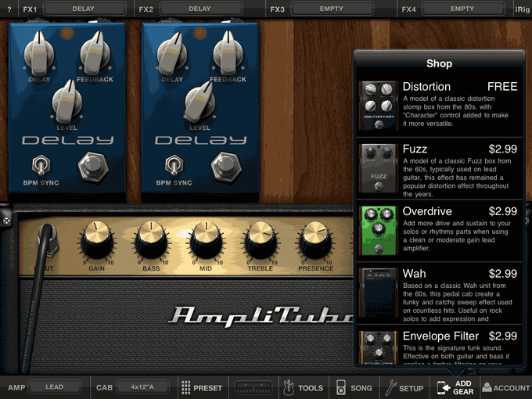The image size is (532, 399).
Task: Open the CAB 4x12"A selector
Action: [x=142, y=387]
